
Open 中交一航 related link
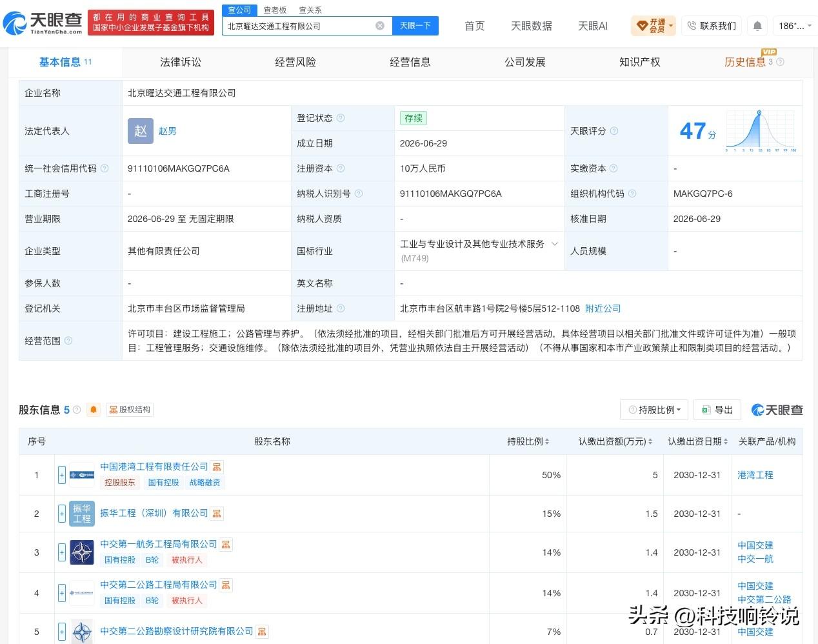click(x=755, y=559)
